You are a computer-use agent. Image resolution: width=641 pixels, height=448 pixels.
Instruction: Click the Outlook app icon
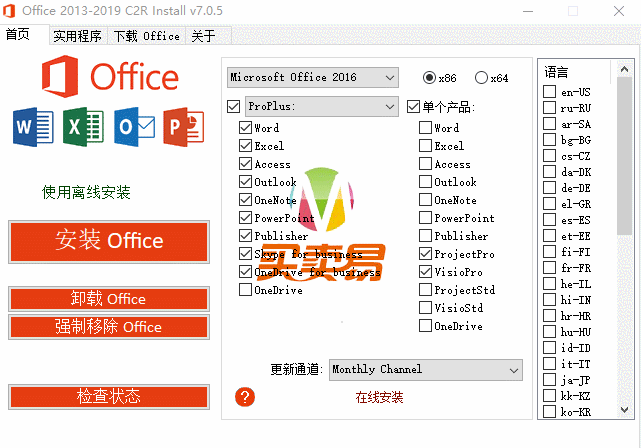(134, 127)
